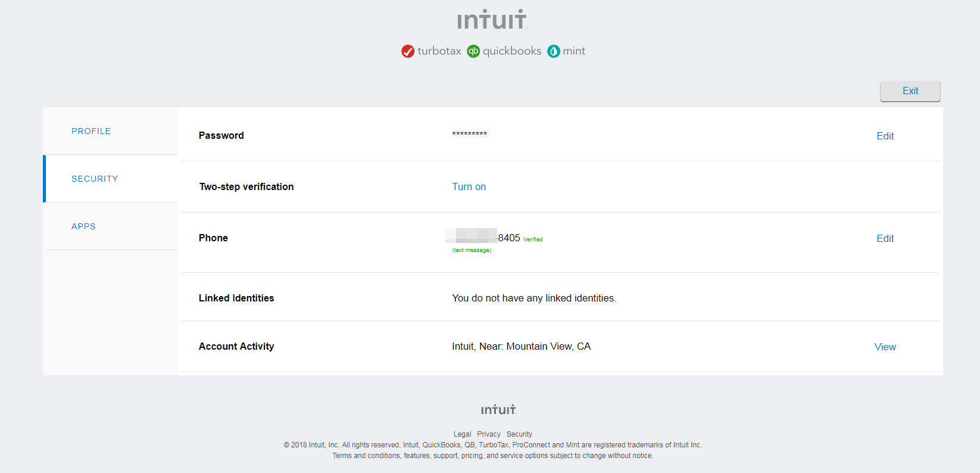Click the mint brand name text

tap(574, 51)
